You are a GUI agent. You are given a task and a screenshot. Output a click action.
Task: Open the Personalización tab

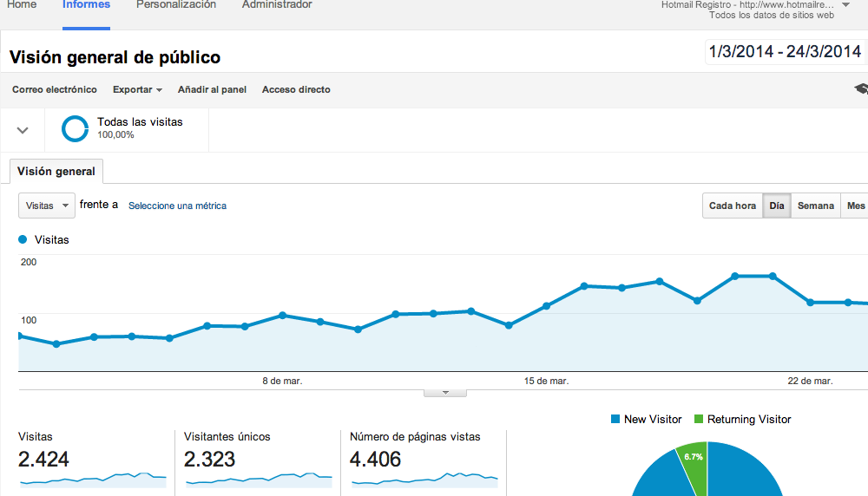point(176,5)
